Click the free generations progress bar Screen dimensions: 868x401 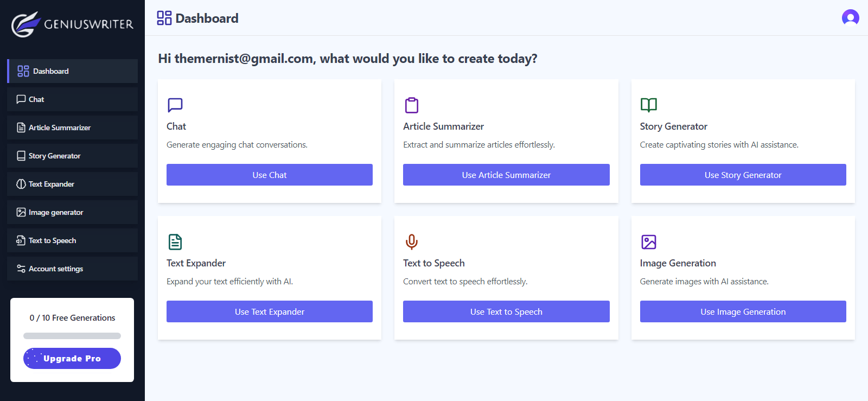point(72,336)
